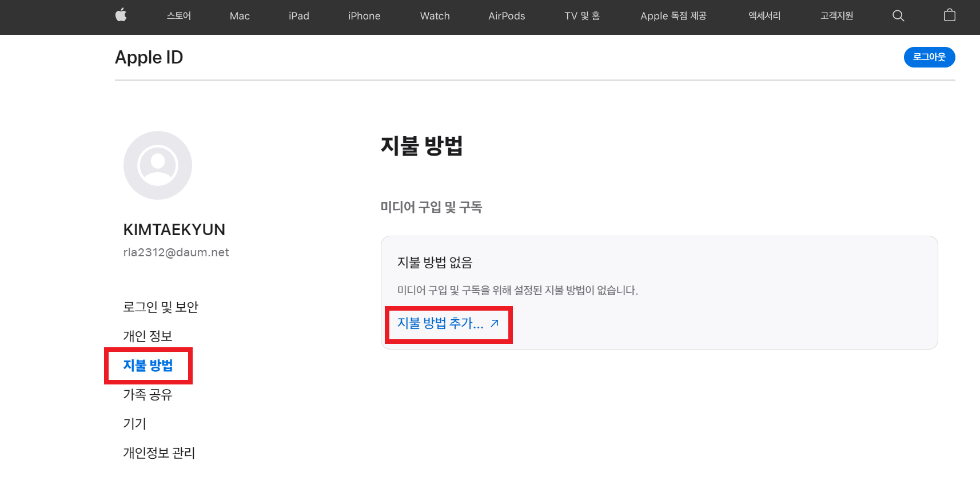Image resolution: width=980 pixels, height=488 pixels.
Task: Click the 지불 방법 없음 heading
Action: [435, 263]
